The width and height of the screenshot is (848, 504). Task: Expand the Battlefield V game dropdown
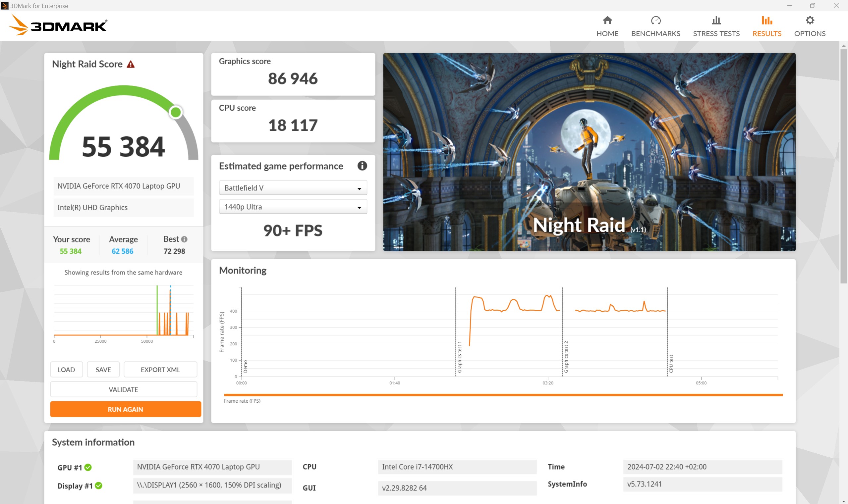pos(293,188)
